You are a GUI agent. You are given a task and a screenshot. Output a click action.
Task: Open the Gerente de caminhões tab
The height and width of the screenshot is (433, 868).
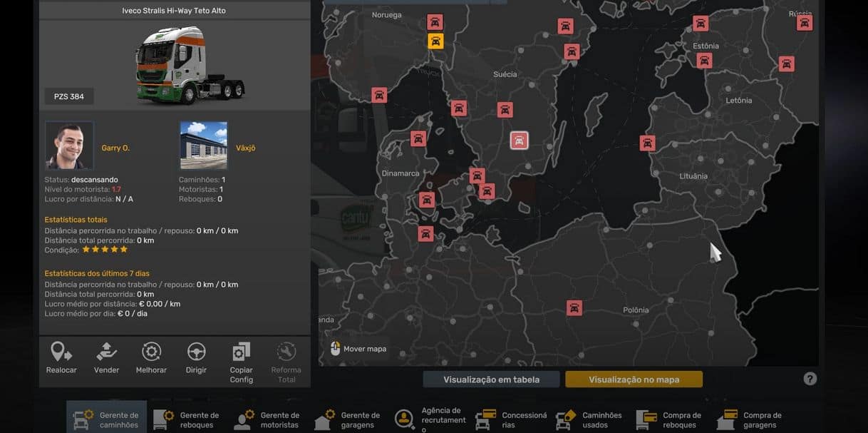pyautogui.click(x=106, y=419)
